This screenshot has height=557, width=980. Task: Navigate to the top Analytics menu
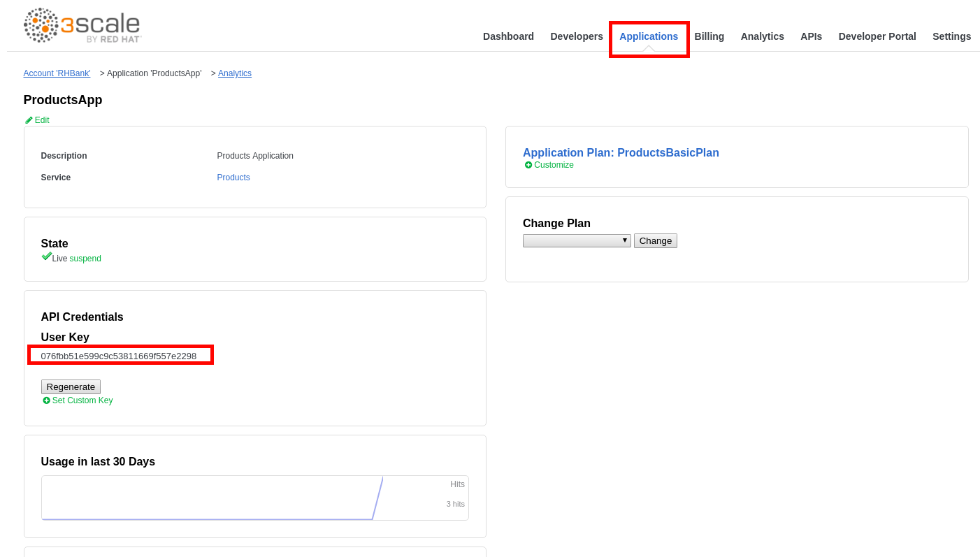pyautogui.click(x=762, y=36)
